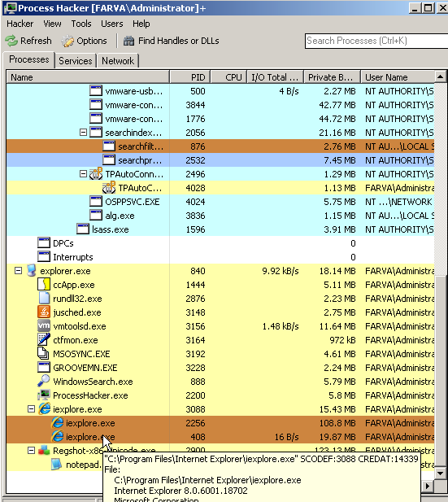This screenshot has height=502, width=448.
Task: Select the alg.exe process name
Action: (x=120, y=216)
